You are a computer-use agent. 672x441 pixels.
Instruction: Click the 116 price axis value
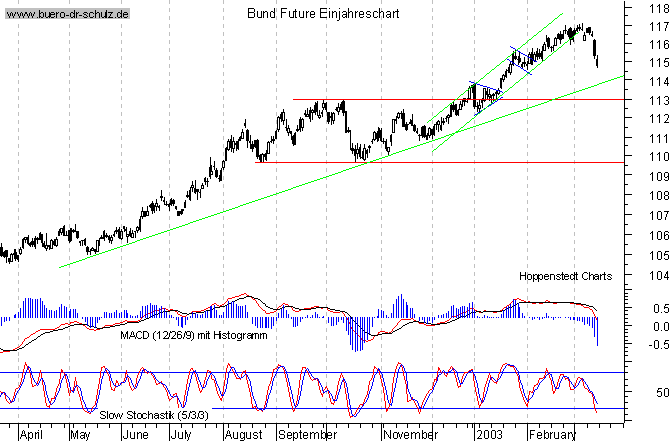click(659, 45)
